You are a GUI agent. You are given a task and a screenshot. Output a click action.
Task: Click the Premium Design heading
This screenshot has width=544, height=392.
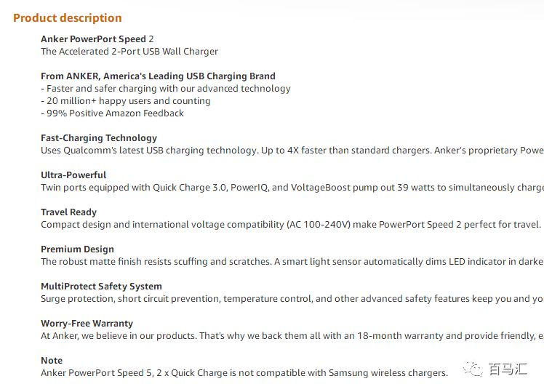coord(77,249)
